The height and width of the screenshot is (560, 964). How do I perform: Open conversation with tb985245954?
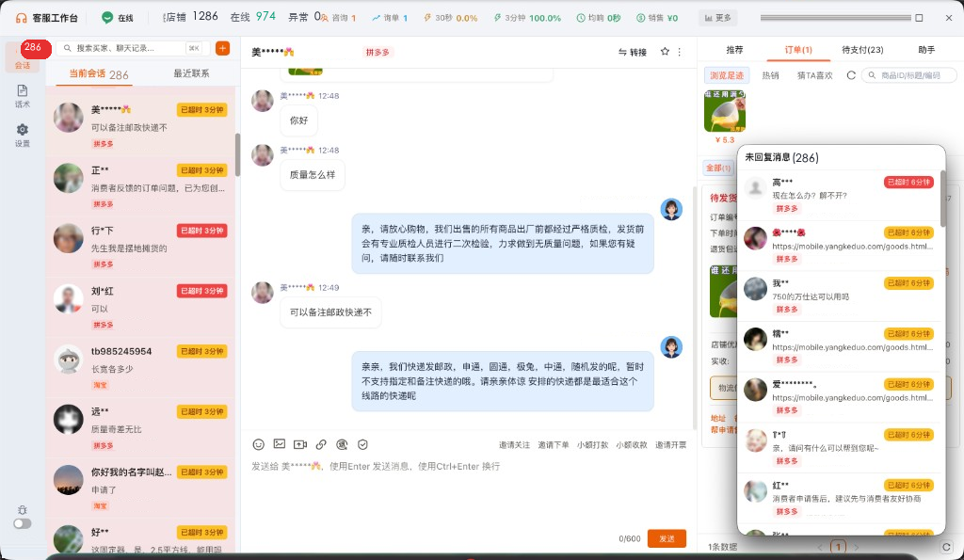141,368
